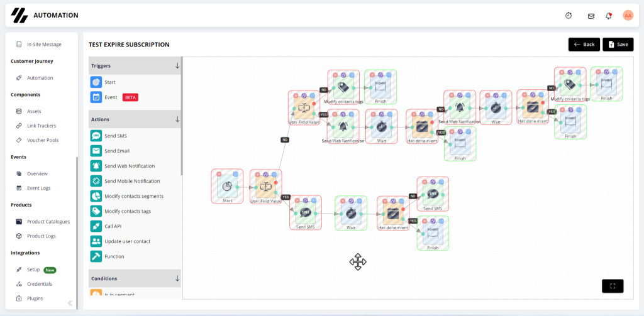This screenshot has width=644, height=316.
Task: Collapse the sidebar using double chevron
Action: pos(70,303)
